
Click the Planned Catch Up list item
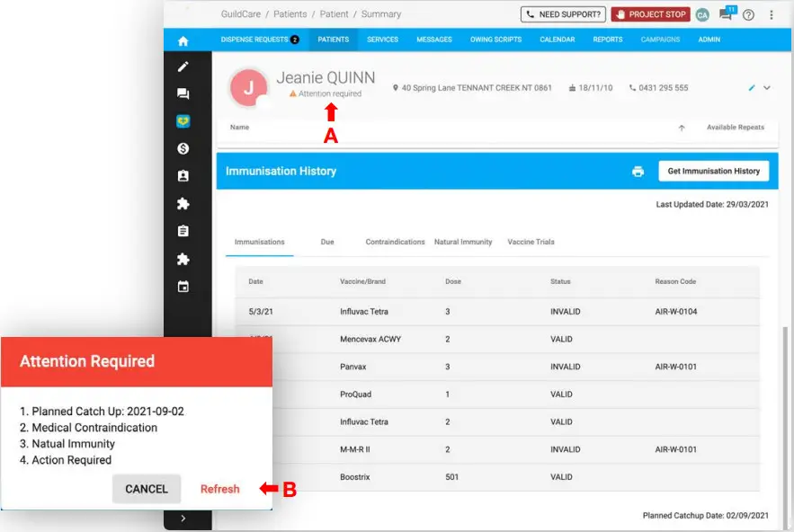pyautogui.click(x=102, y=412)
